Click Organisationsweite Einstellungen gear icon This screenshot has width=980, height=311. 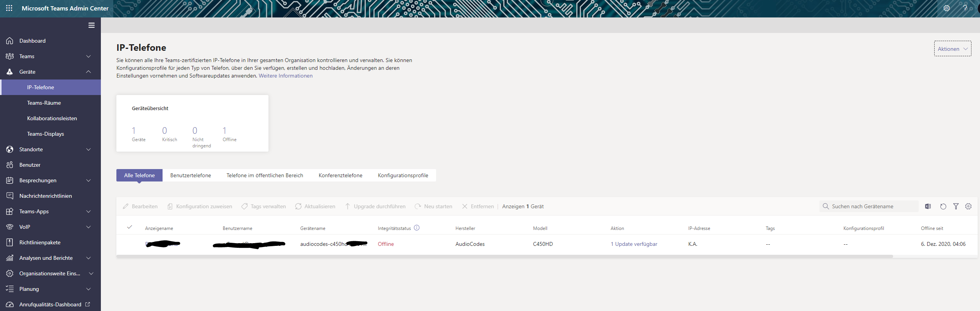coord(10,273)
